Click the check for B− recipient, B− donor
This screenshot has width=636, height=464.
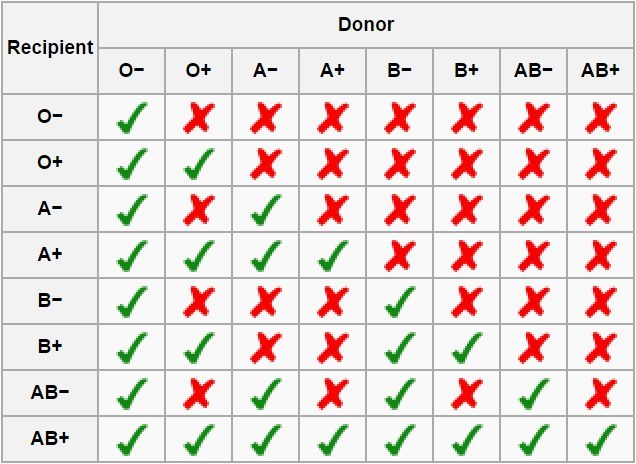pyautogui.click(x=400, y=301)
